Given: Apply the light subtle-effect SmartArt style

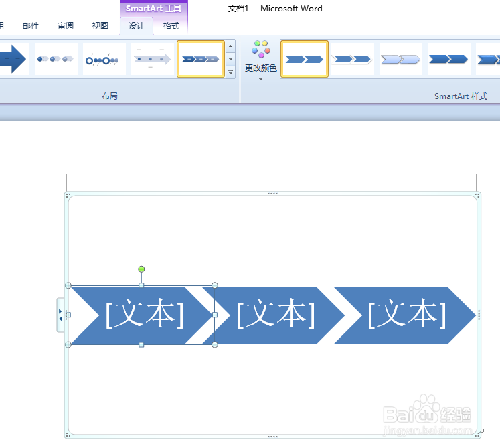Looking at the screenshot, I should [x=400, y=59].
